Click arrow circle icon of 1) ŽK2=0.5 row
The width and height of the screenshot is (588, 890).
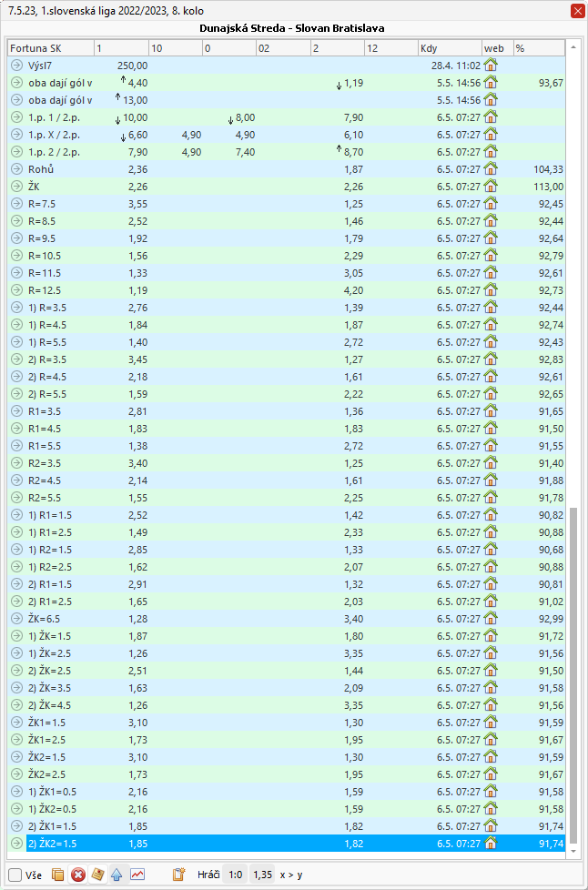point(16,809)
